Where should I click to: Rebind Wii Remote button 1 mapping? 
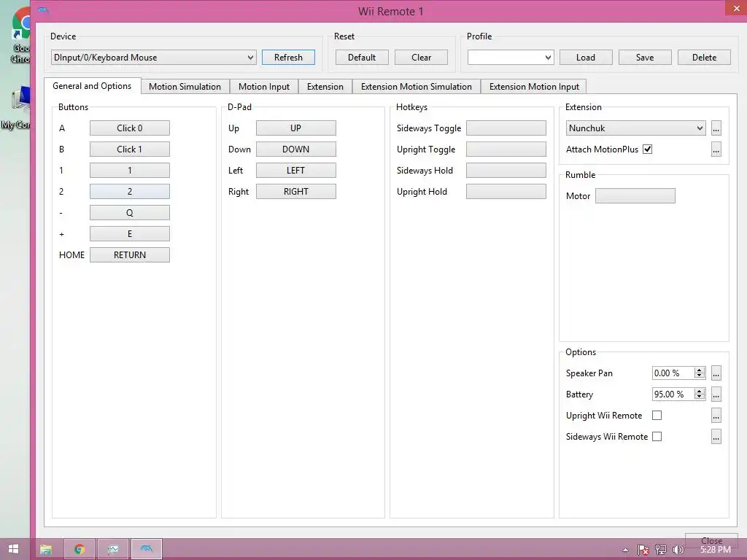130,171
